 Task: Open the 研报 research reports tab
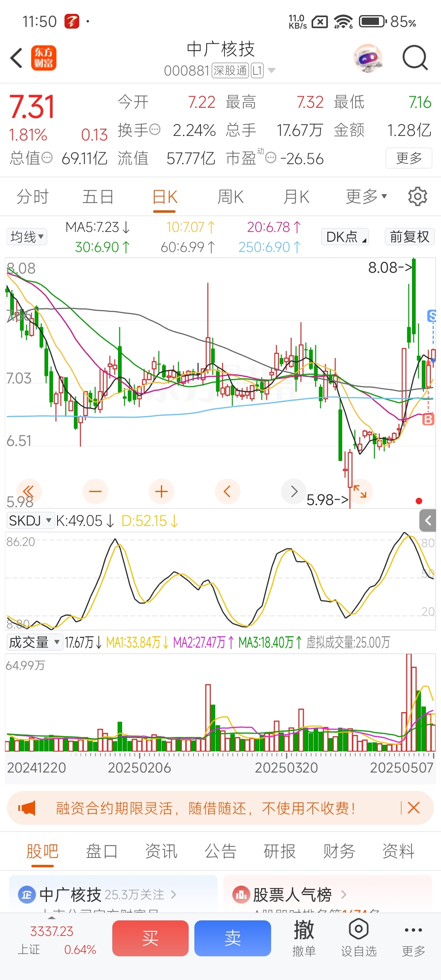coord(280,851)
